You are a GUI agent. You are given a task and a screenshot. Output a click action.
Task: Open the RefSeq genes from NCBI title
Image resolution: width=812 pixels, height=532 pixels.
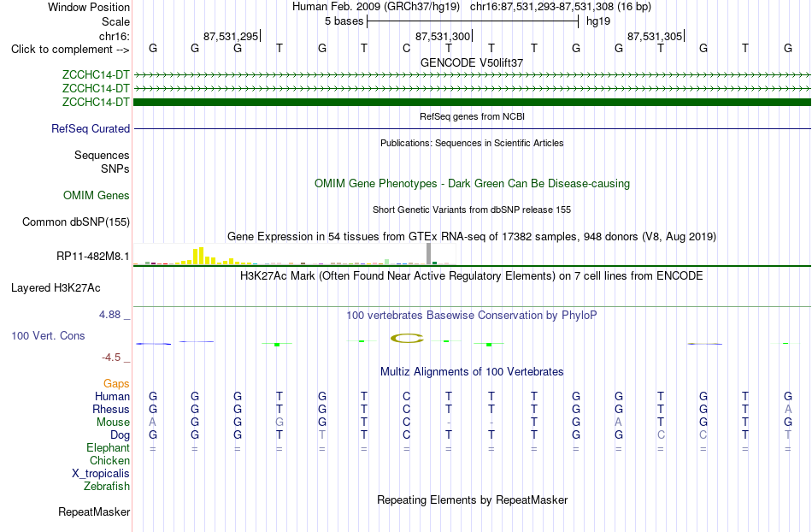472,116
